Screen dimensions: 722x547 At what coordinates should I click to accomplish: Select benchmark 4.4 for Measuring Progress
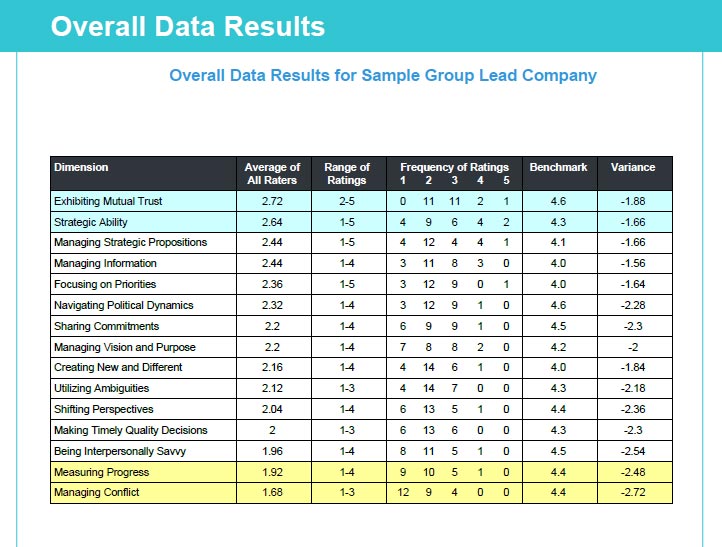click(558, 472)
